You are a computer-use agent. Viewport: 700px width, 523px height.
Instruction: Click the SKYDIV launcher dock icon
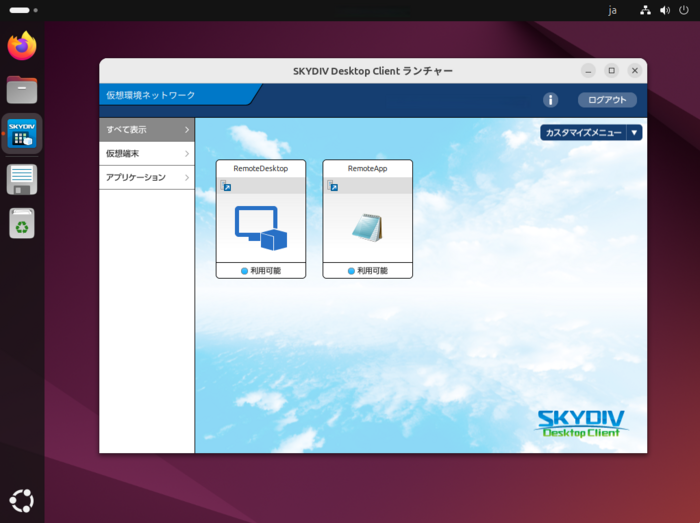click(x=22, y=133)
